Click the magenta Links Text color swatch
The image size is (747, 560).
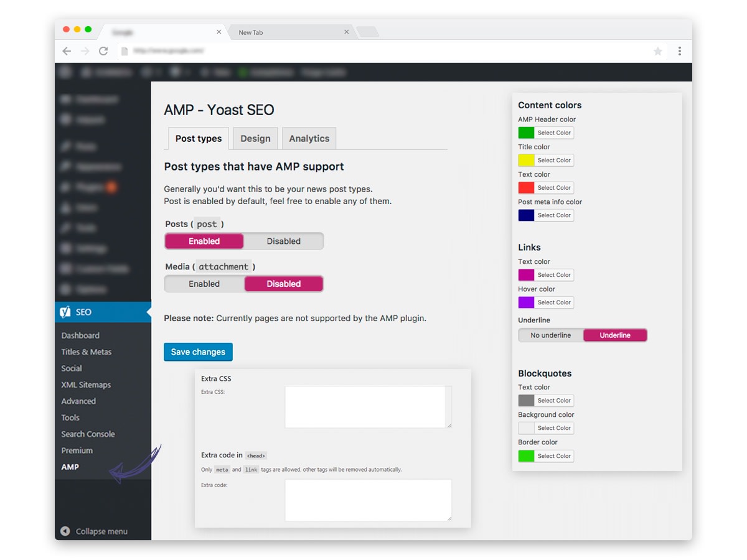(x=526, y=275)
